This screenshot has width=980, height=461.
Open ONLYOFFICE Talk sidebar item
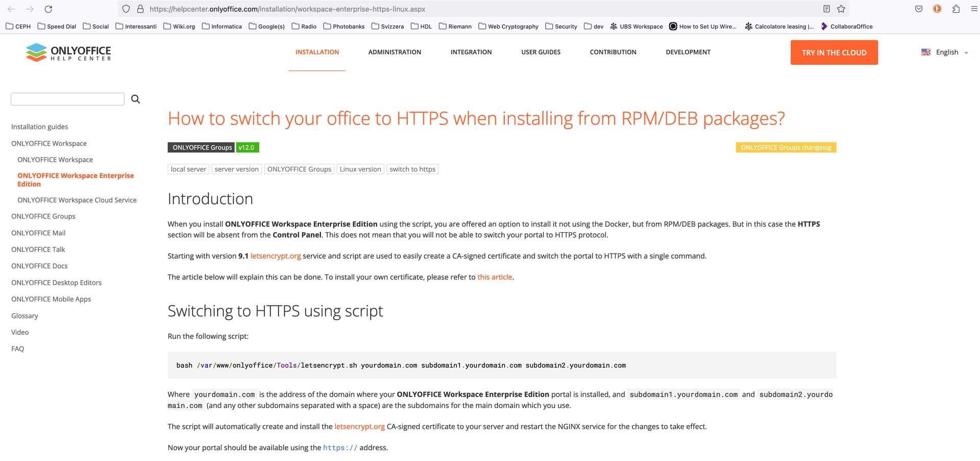pyautogui.click(x=38, y=250)
